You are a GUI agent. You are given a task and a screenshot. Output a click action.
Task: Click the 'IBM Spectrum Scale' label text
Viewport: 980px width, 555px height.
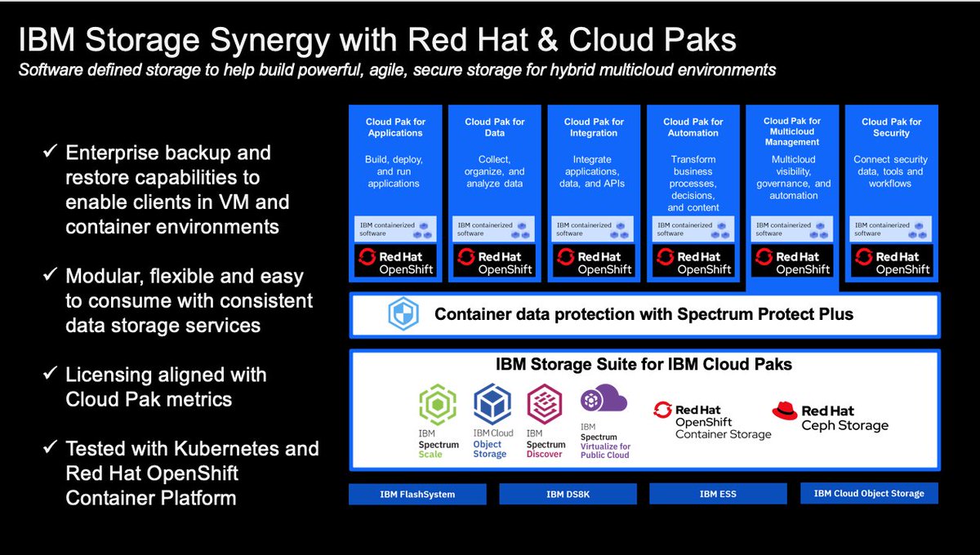point(439,444)
